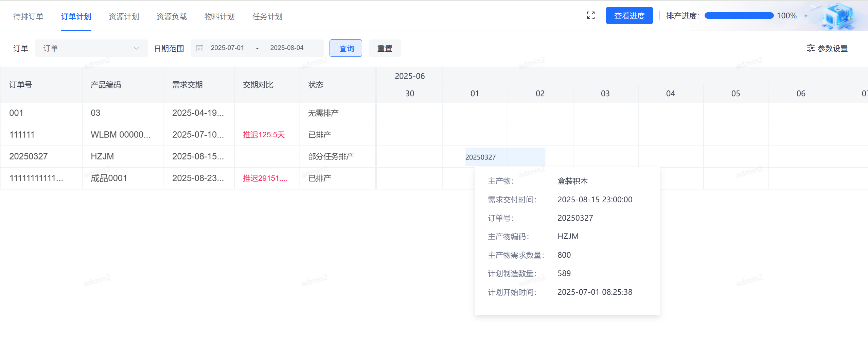Select order 20250327 table cell

coord(41,156)
